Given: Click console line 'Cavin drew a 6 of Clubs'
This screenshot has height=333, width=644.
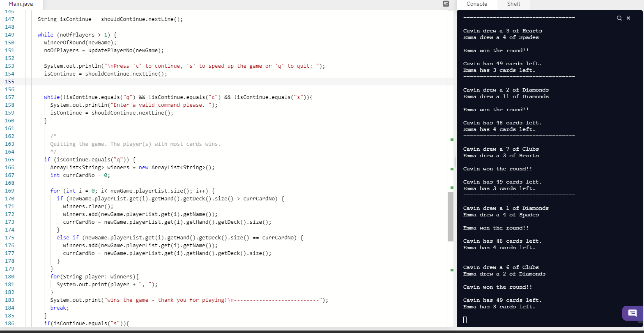Looking at the screenshot, I should click(x=501, y=267).
